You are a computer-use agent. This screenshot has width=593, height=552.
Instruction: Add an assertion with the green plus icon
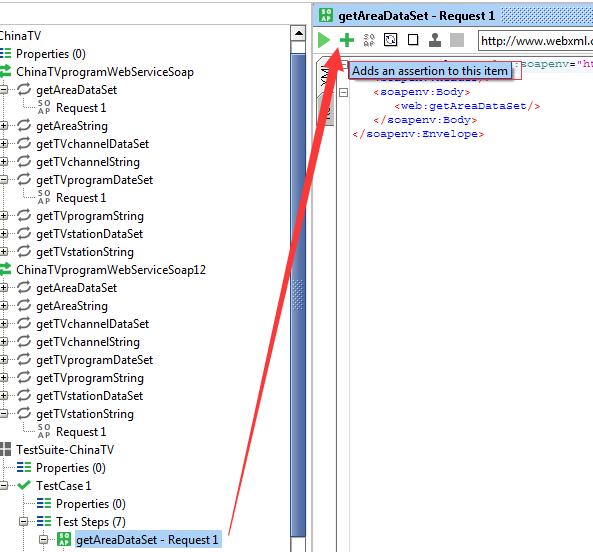(x=347, y=40)
